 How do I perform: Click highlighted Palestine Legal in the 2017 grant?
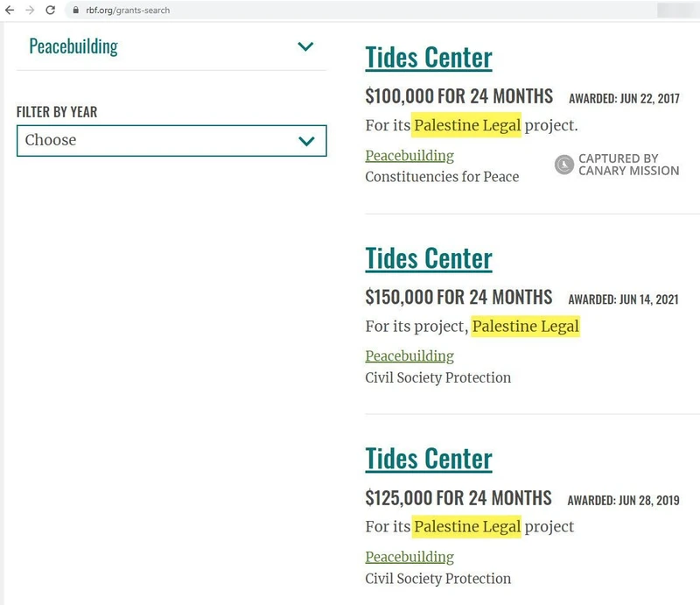467,125
